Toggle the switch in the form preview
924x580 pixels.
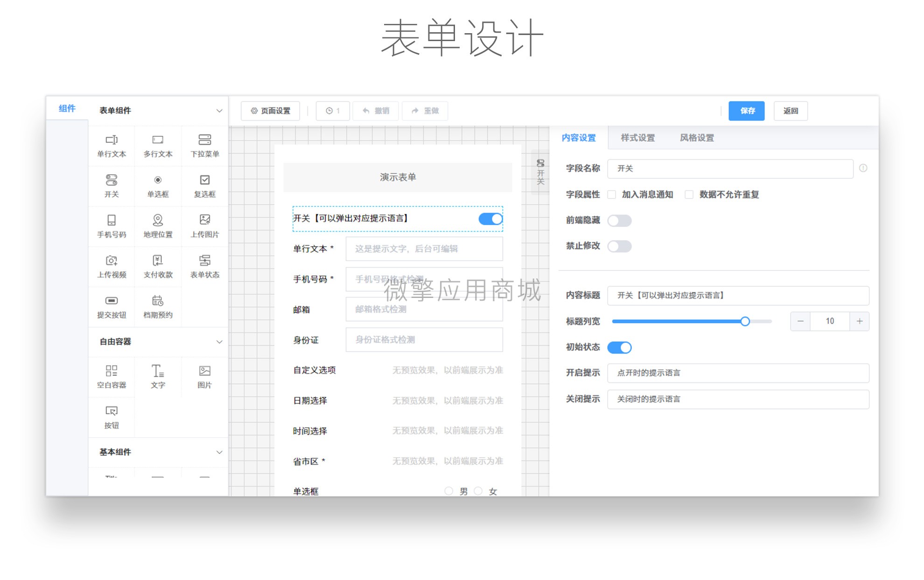click(x=490, y=219)
